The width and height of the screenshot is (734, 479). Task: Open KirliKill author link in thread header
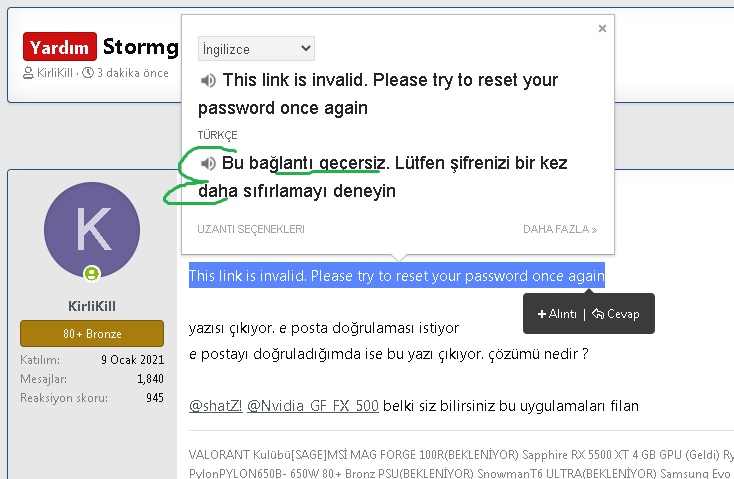pyautogui.click(x=55, y=73)
